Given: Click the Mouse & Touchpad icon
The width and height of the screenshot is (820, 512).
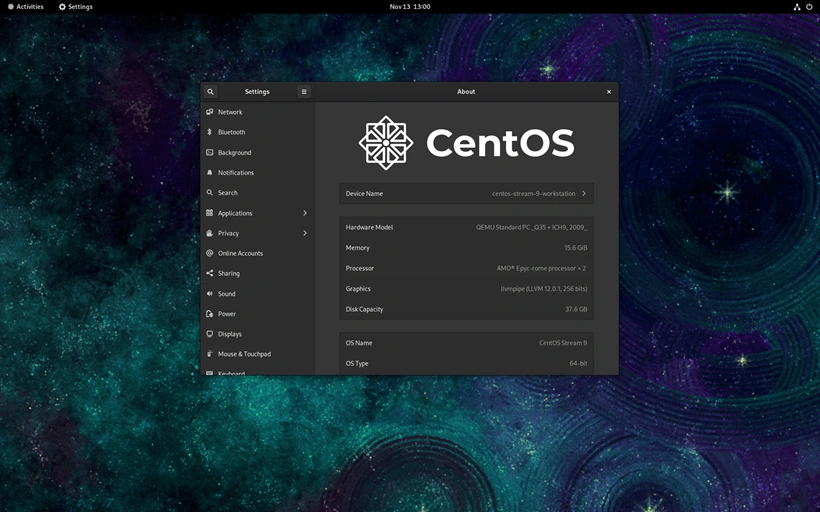Looking at the screenshot, I should tap(209, 354).
